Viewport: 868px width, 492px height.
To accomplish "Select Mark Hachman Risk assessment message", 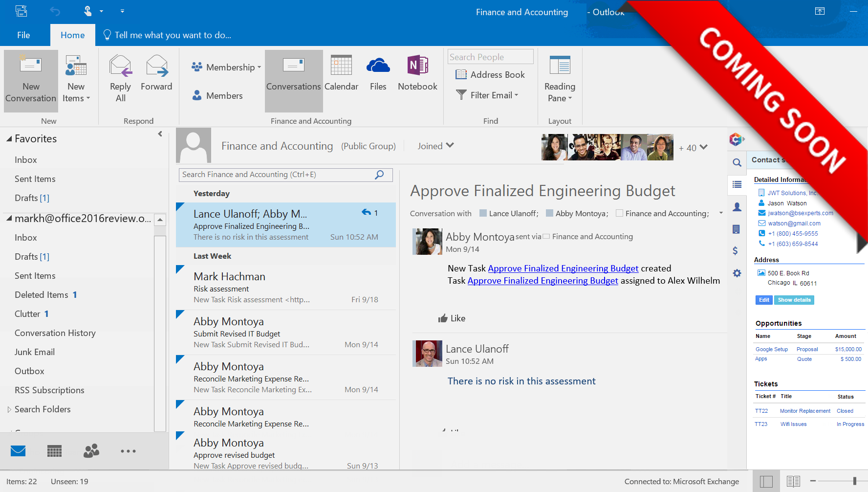I will pos(286,288).
